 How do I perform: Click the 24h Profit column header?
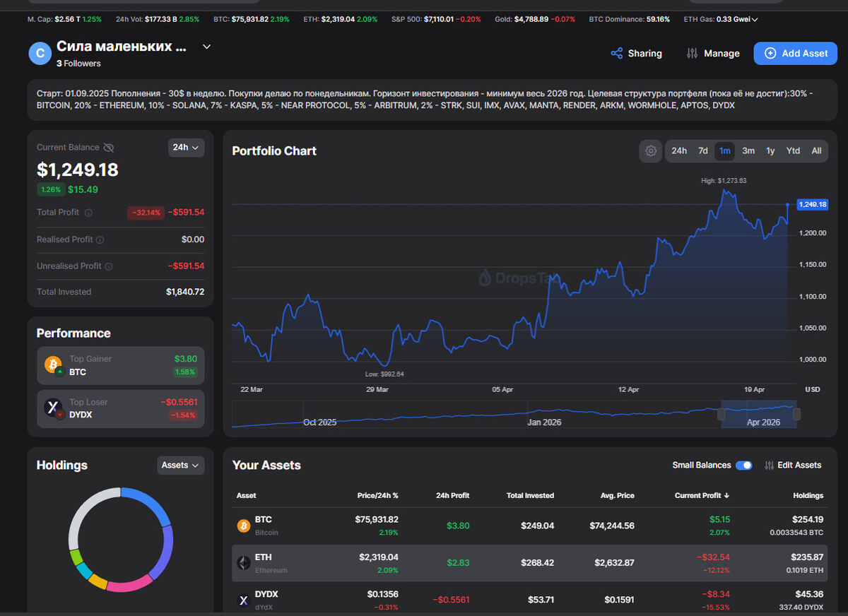pos(452,496)
